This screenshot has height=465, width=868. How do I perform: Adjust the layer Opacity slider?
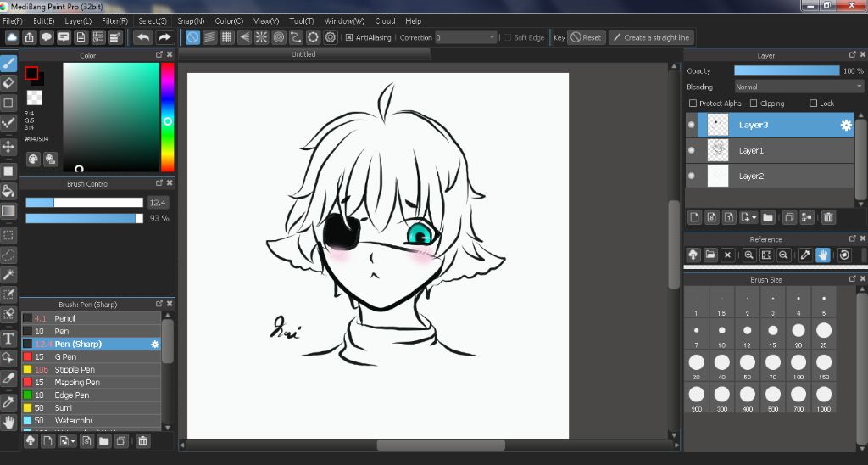point(787,71)
